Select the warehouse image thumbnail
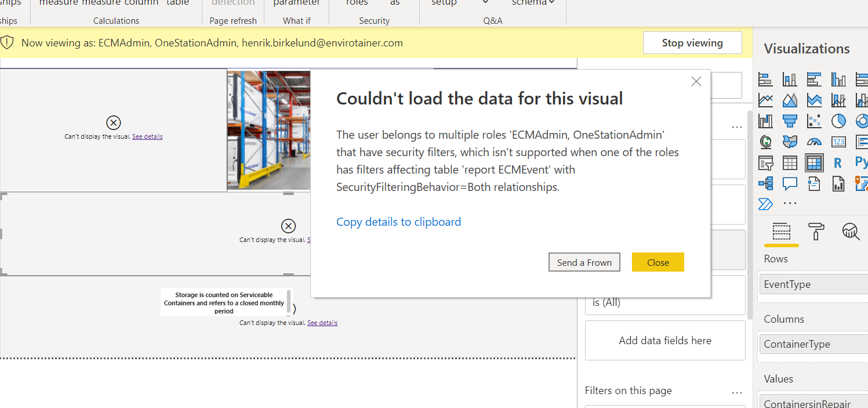868x408 pixels. [268, 131]
